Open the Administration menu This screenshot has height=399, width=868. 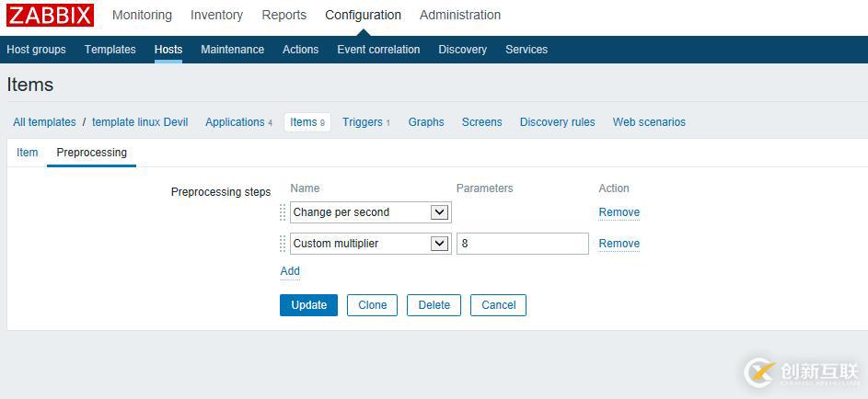pyautogui.click(x=460, y=15)
